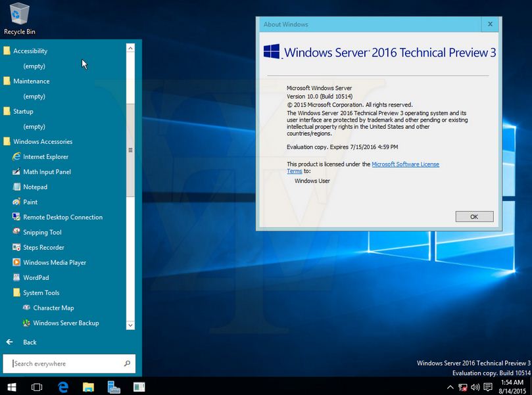The height and width of the screenshot is (395, 532).
Task: Click the Windows User licensee text
Action: click(312, 181)
